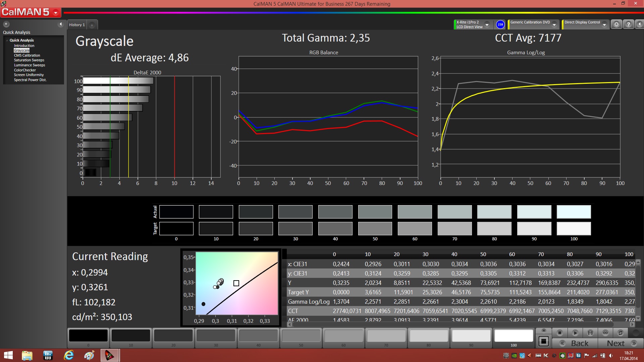Expand the X-Rite i1Pro 2 meter dropdown
This screenshot has height=362, width=644.
click(x=487, y=25)
